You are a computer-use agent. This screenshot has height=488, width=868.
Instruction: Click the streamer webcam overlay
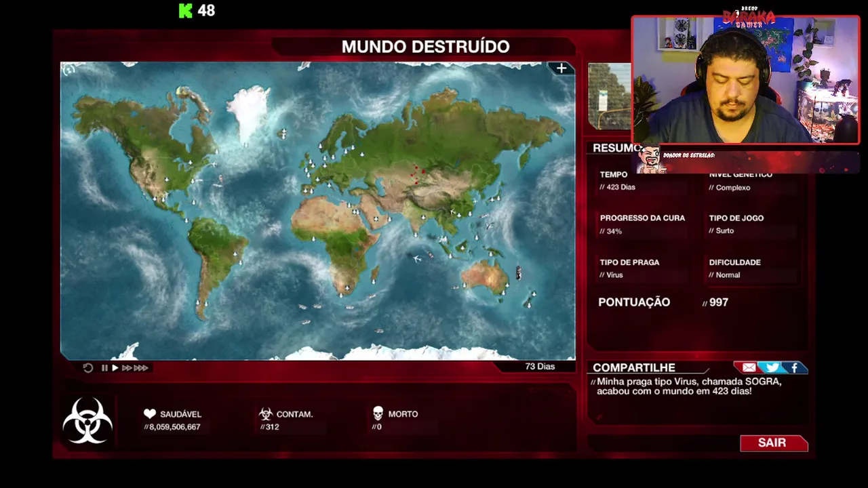pos(746,80)
